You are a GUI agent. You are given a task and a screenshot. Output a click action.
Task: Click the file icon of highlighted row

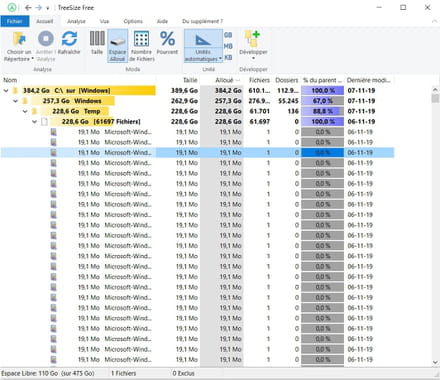pyautogui.click(x=53, y=153)
